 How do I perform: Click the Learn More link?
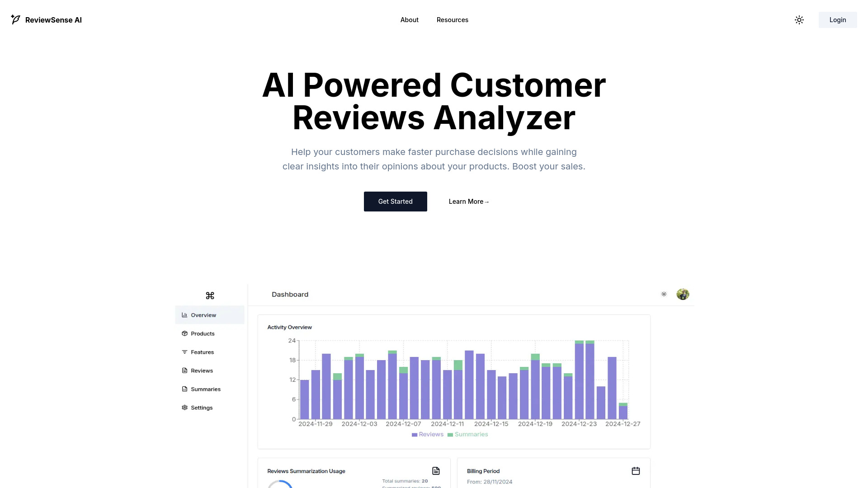pyautogui.click(x=468, y=201)
